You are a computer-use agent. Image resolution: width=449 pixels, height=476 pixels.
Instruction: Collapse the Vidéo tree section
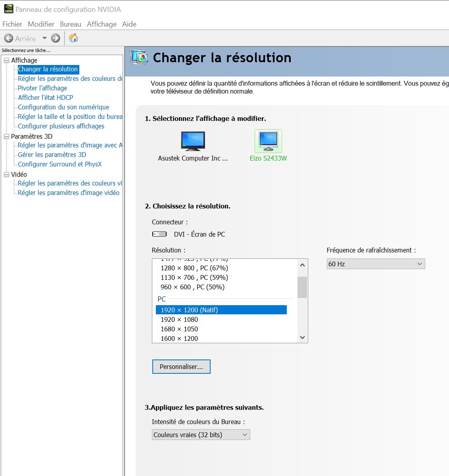pos(6,174)
